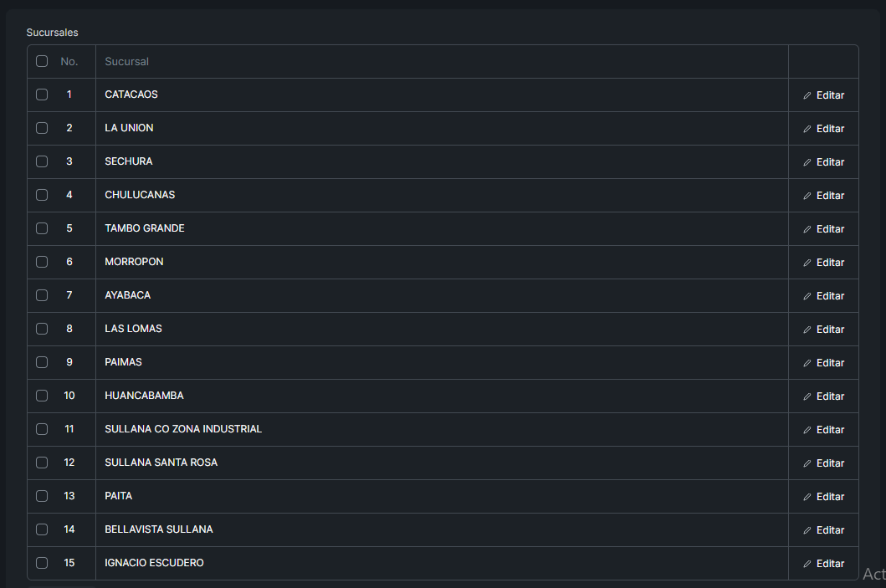
Task: Click the pencil icon in the TAMBO GRANDE row
Action: pos(807,229)
